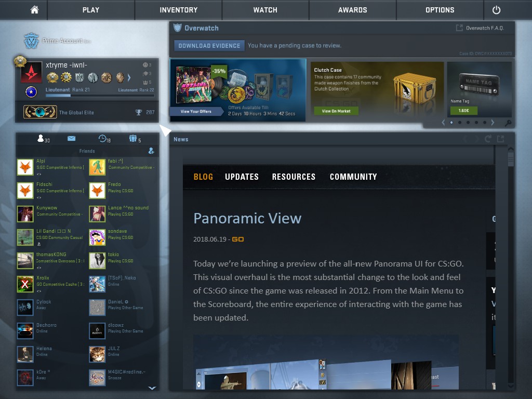Image resolution: width=532 pixels, height=399 pixels.
Task: Open RESOURCES tab in news
Action: [x=294, y=177]
